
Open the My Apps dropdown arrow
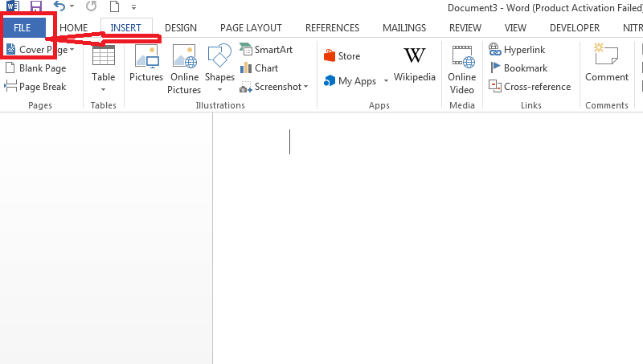tap(386, 81)
